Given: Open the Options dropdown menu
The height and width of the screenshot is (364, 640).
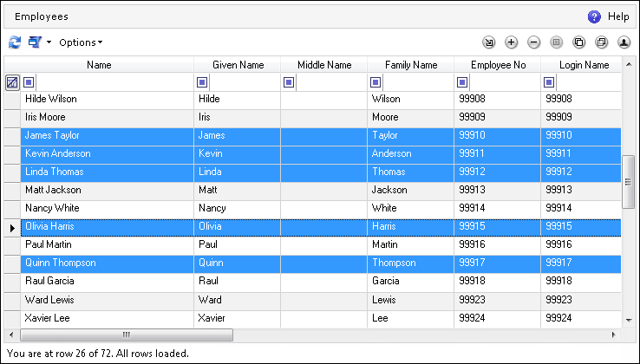Looking at the screenshot, I should click(81, 42).
